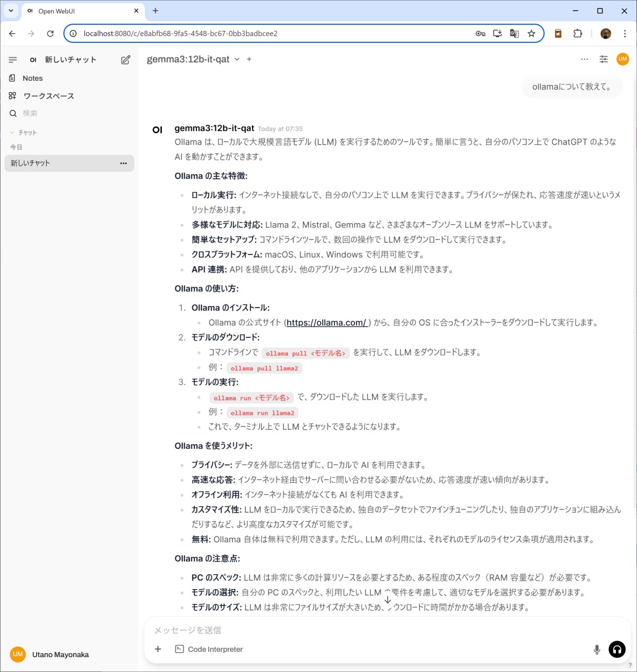Click the headphones voice call button
The height and width of the screenshot is (672, 637).
[x=617, y=649]
